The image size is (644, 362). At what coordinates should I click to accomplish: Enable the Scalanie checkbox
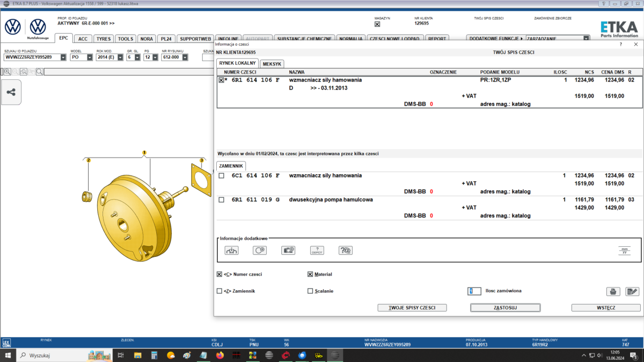pyautogui.click(x=310, y=291)
